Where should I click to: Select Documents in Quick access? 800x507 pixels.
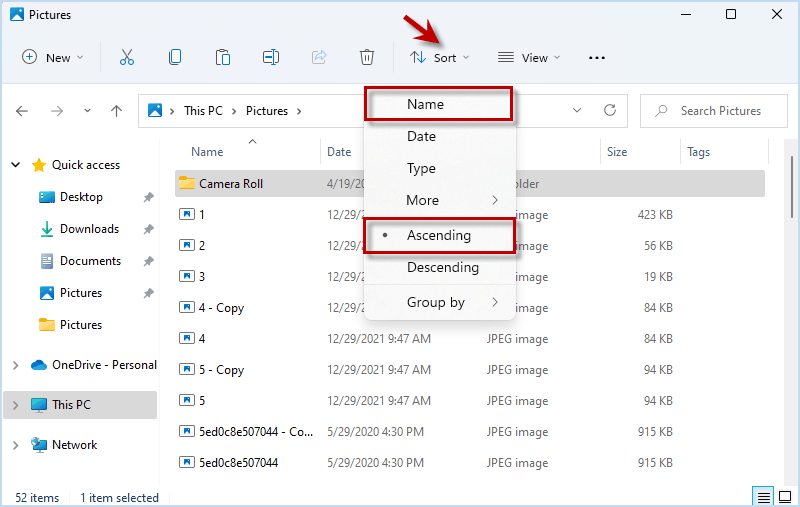click(x=90, y=261)
